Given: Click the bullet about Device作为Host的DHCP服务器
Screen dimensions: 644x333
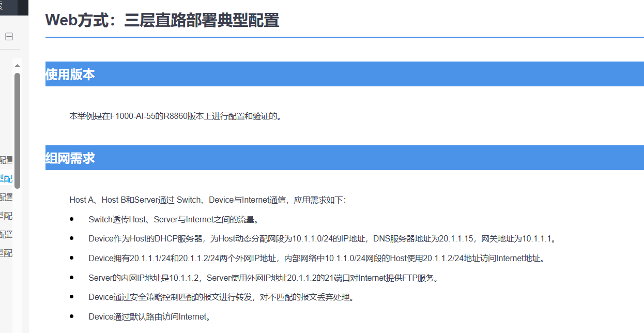Looking at the screenshot, I should [323, 239].
